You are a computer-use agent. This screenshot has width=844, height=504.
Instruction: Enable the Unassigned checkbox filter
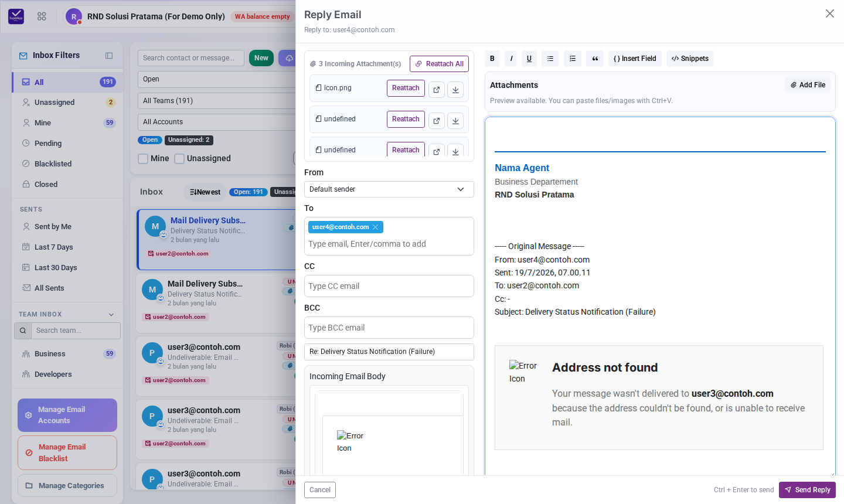(179, 159)
